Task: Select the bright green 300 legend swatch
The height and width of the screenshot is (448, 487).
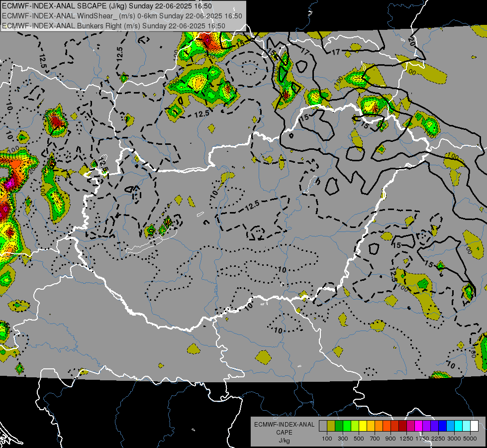Action: [347, 426]
